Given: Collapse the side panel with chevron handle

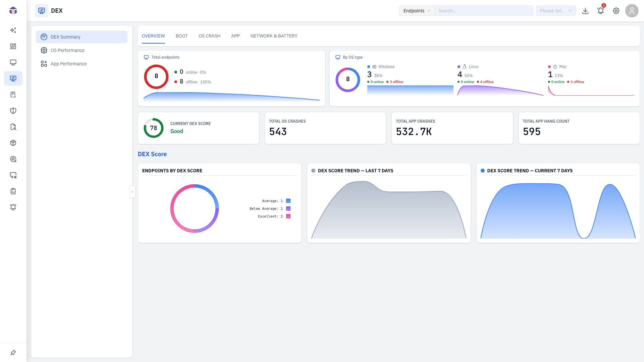Looking at the screenshot, I should coord(132,192).
